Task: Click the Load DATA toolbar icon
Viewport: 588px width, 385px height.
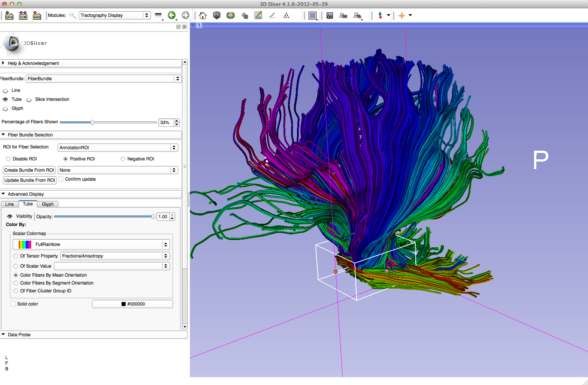Action: click(x=9, y=15)
